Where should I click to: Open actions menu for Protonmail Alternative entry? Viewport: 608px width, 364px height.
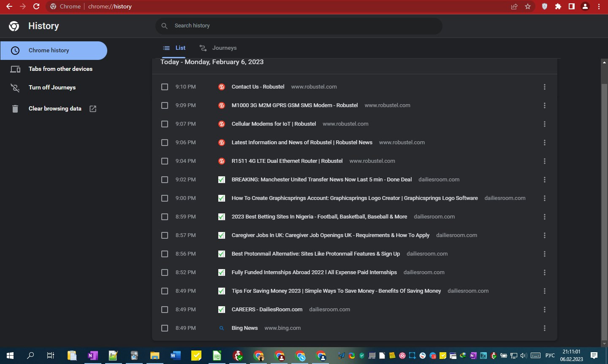(x=545, y=254)
